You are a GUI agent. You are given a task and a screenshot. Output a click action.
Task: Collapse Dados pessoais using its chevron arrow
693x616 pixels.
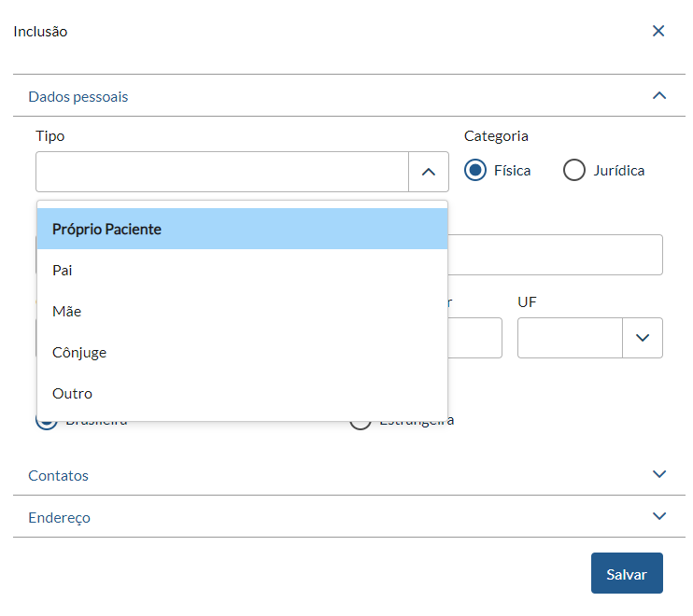(x=659, y=95)
